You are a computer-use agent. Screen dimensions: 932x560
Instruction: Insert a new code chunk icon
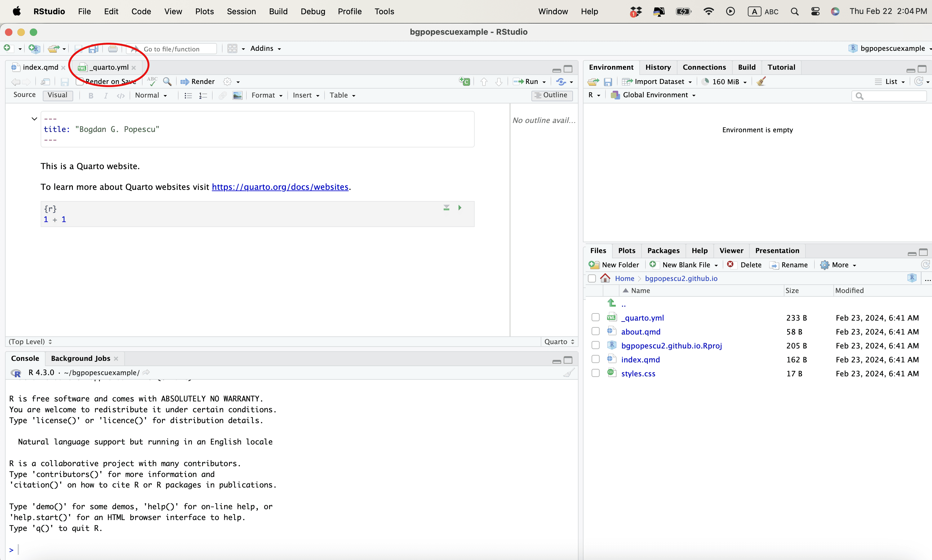(464, 81)
